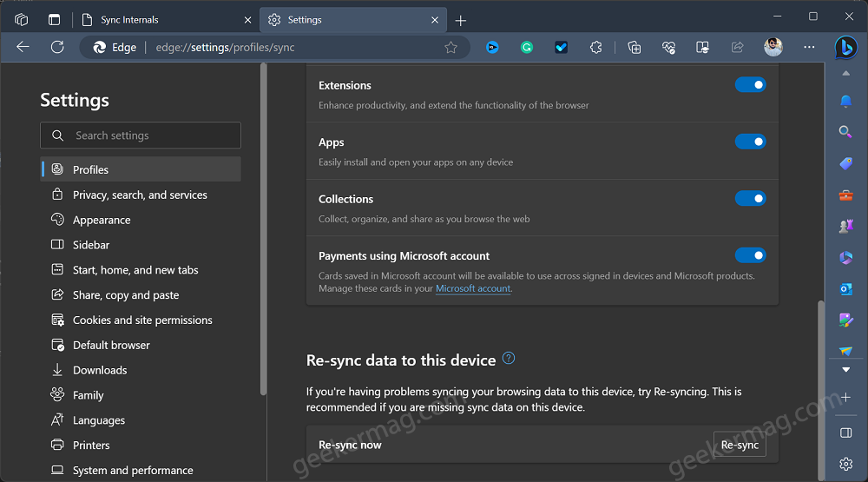Toggle the Apps sync switch
Image resolution: width=868 pixels, height=482 pixels.
(x=750, y=142)
